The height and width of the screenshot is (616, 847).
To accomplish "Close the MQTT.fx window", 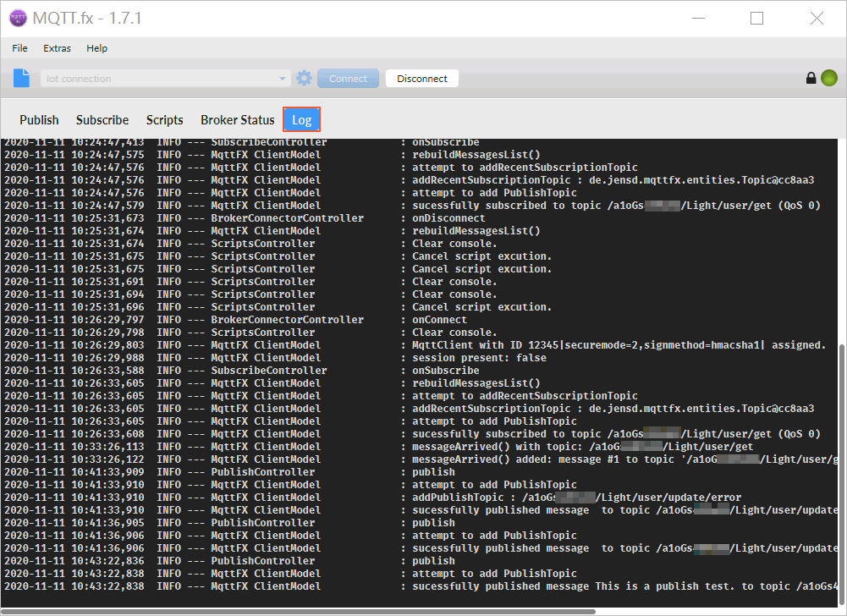I will click(x=817, y=19).
